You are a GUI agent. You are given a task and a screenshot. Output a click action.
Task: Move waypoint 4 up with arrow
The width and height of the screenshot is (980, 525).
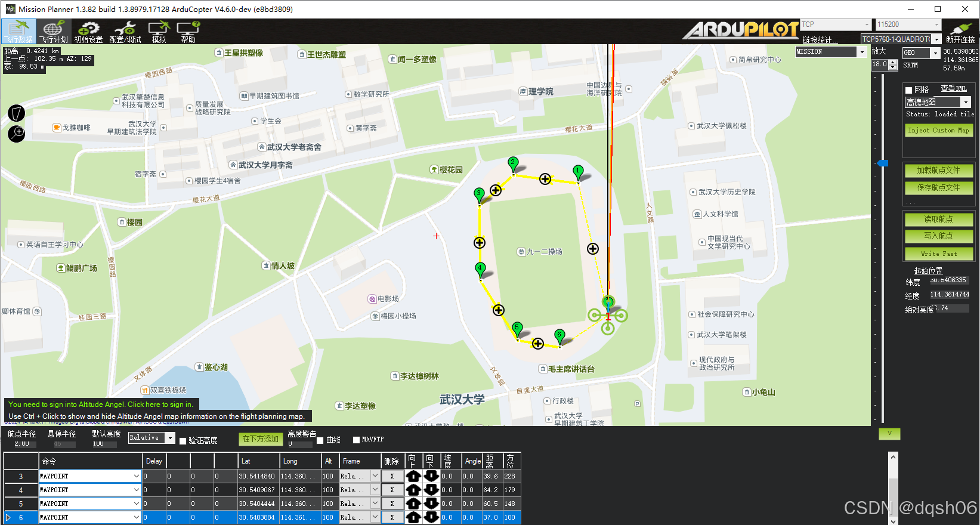413,490
